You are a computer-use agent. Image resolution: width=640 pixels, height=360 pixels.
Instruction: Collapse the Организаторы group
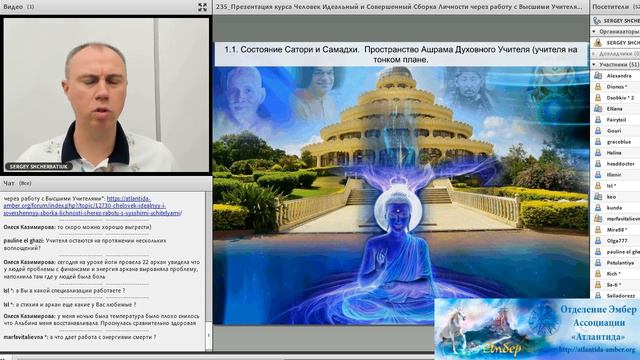pos(594,31)
